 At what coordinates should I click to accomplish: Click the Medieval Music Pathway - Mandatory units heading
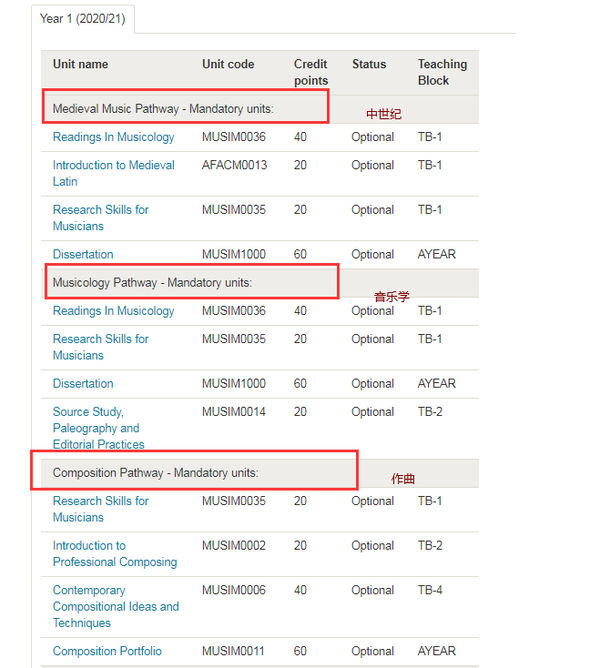(163, 109)
